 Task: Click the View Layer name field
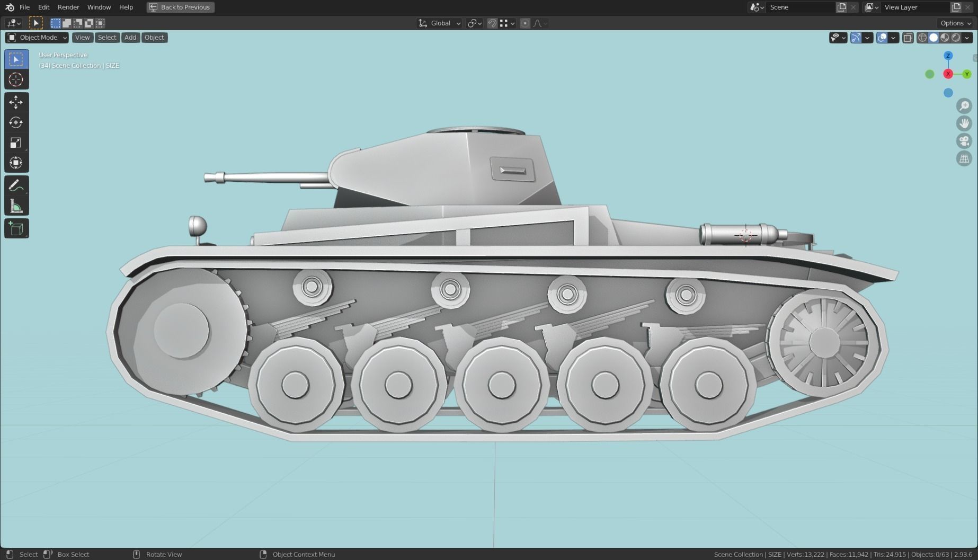tap(915, 7)
